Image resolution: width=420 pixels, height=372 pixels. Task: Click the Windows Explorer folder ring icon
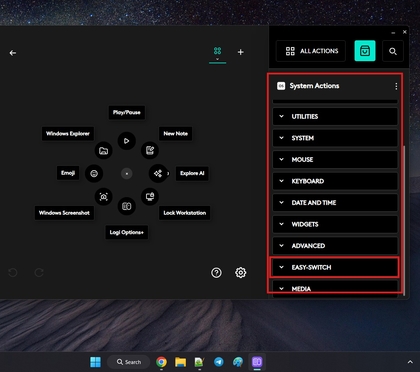click(104, 151)
